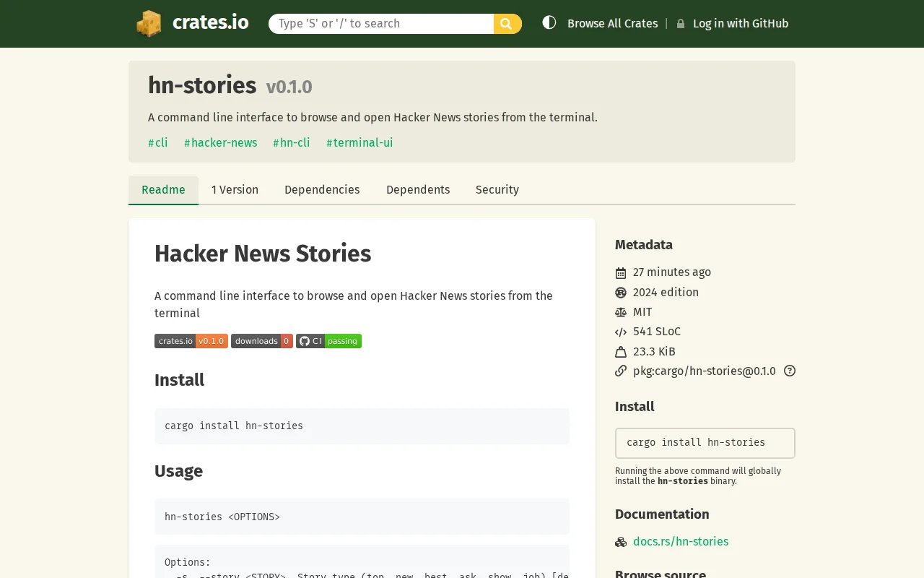Click the #terminal-ui keyword tag
This screenshot has width=924, height=578.
coord(359,143)
